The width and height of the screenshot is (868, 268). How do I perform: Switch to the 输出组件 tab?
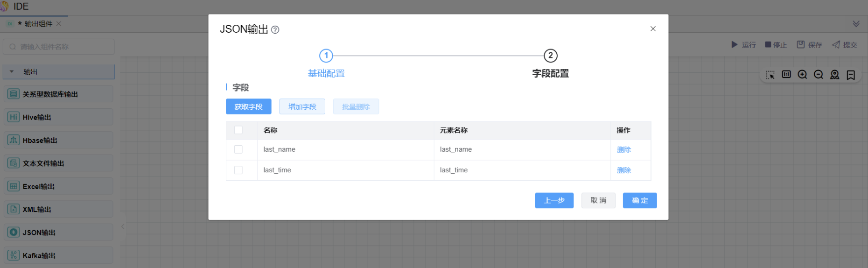click(38, 24)
